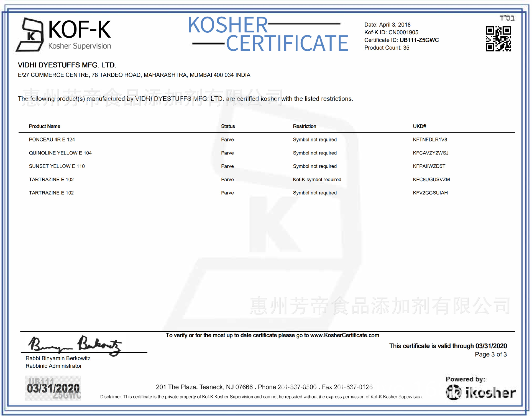Expand the UKD# column header
532x416 pixels.
[x=419, y=126]
